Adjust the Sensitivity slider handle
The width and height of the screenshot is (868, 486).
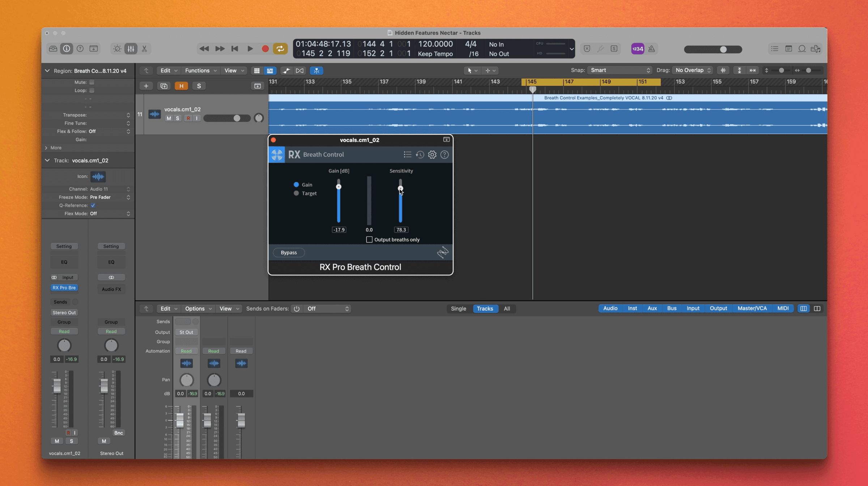[x=400, y=188]
